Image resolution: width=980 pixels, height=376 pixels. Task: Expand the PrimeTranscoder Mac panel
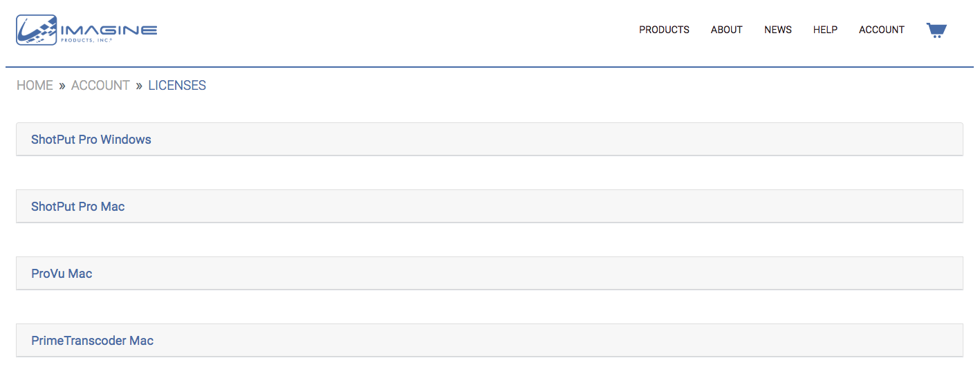490,341
